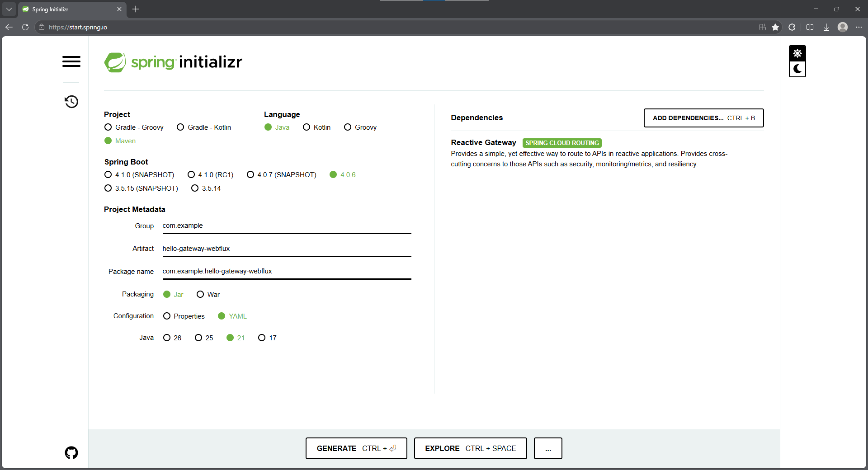Viewport: 868px width, 470px height.
Task: Choose Jar packaging
Action: pos(173,295)
